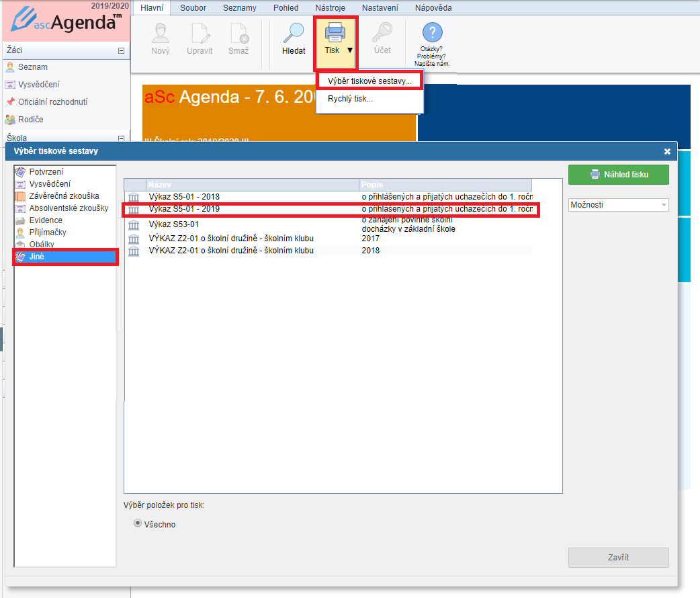Select VÝKAZ Z2-01 row dated 2018
The width and height of the screenshot is (700, 598).
click(329, 251)
